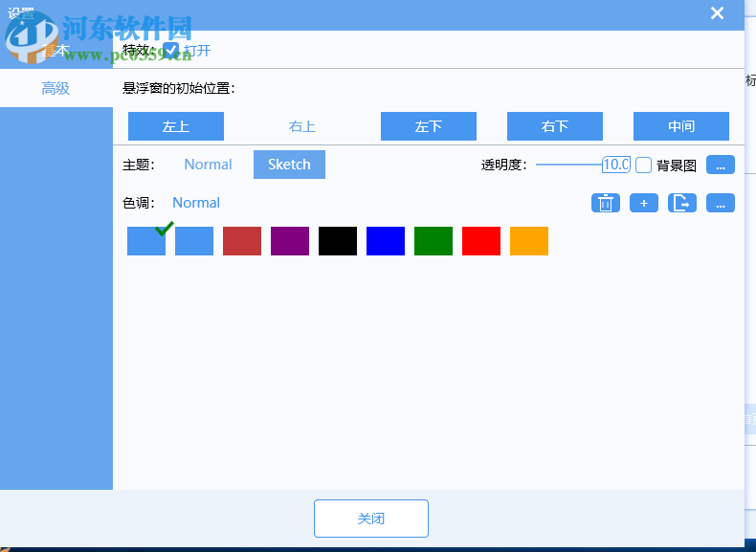Click the trash delete icon in the color tone row
Viewport: 756px width, 552px height.
606,203
